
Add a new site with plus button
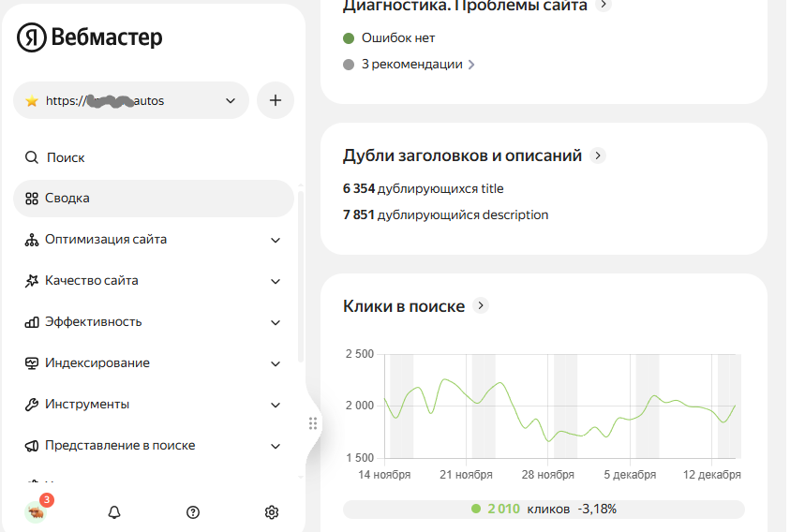276,100
